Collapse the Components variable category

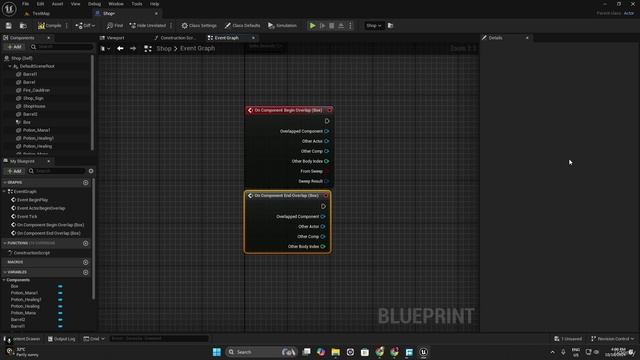(4, 280)
